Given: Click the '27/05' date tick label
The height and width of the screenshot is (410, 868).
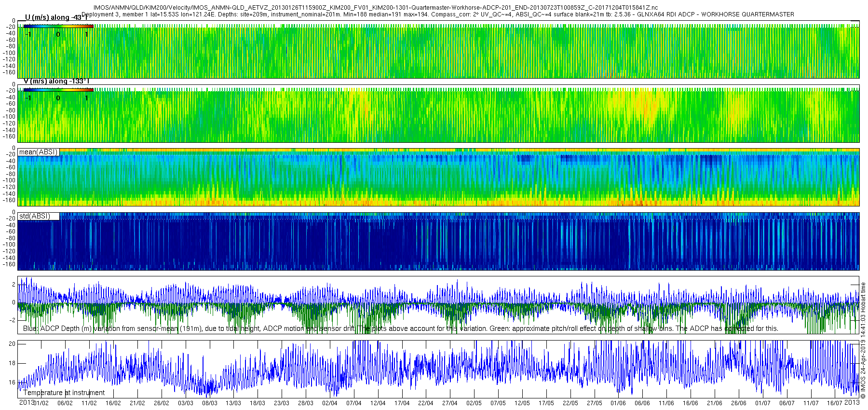Looking at the screenshot, I should (x=595, y=403).
